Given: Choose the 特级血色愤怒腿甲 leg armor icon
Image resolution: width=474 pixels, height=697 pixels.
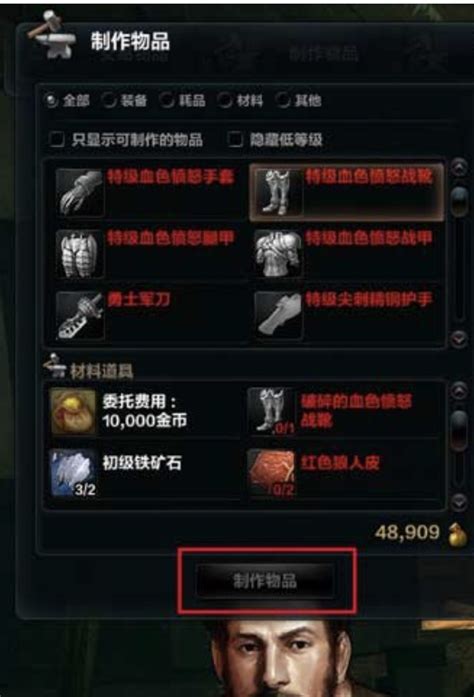Looking at the screenshot, I should [80, 254].
